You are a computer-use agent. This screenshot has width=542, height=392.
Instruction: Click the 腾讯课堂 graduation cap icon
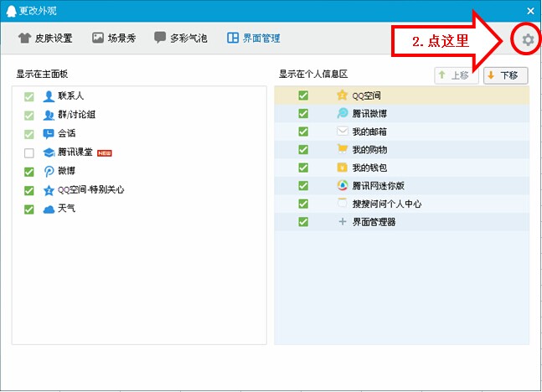pos(49,152)
